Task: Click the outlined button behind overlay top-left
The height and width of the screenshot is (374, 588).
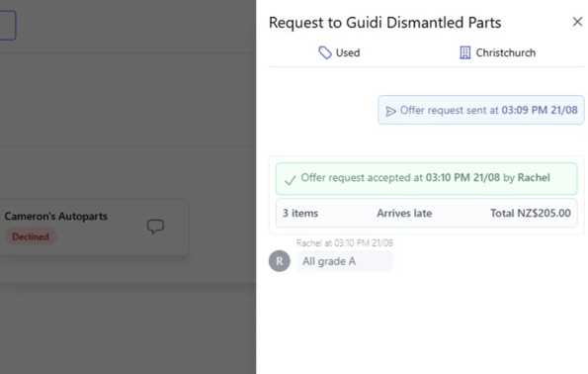Action: pos(8,25)
